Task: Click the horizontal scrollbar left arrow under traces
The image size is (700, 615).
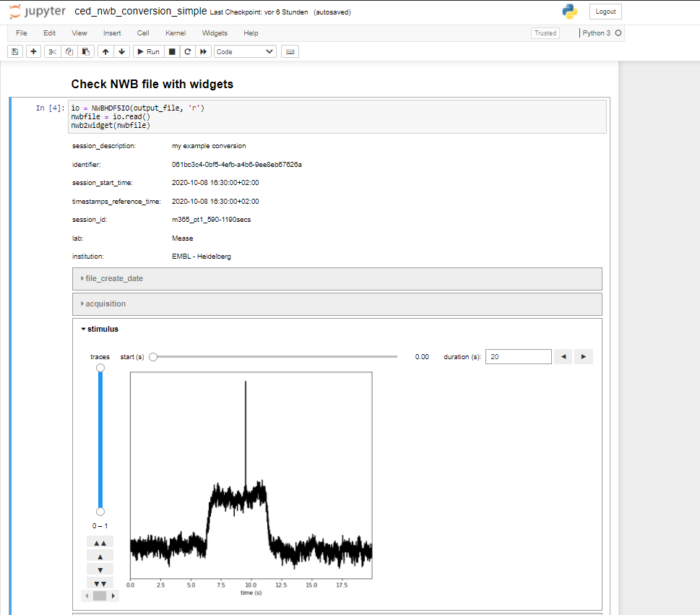Action: (87, 595)
